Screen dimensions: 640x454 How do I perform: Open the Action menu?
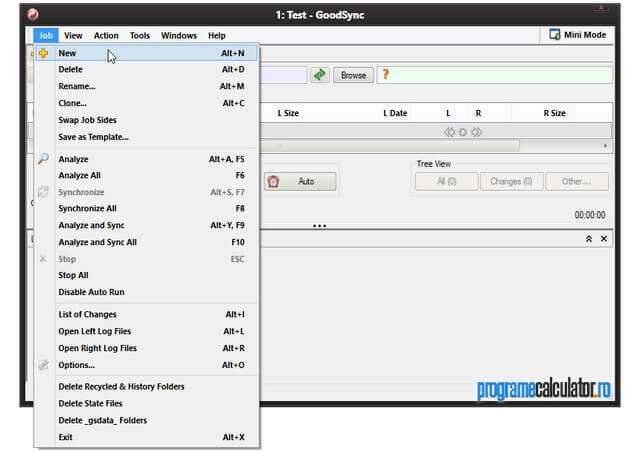106,36
